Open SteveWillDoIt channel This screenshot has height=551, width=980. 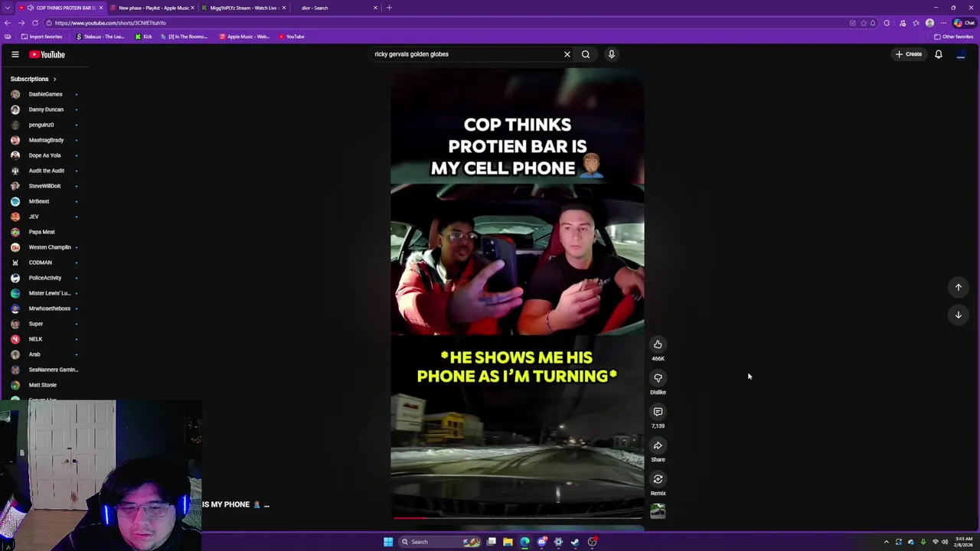(45, 186)
